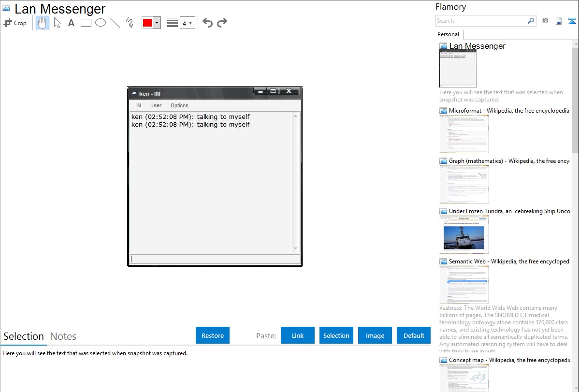
Task: Open the IM menu in ken window
Action: click(139, 105)
